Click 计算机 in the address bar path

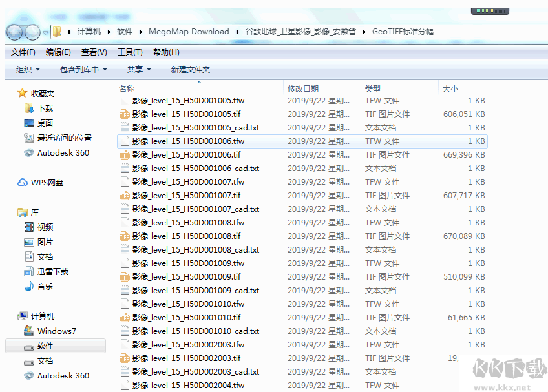pos(89,32)
